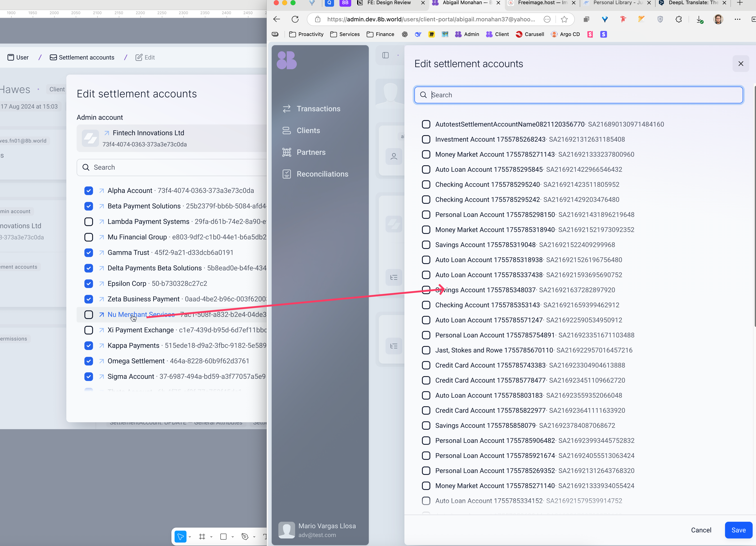Open dropdown arrow next to Frame tool

[211, 537]
